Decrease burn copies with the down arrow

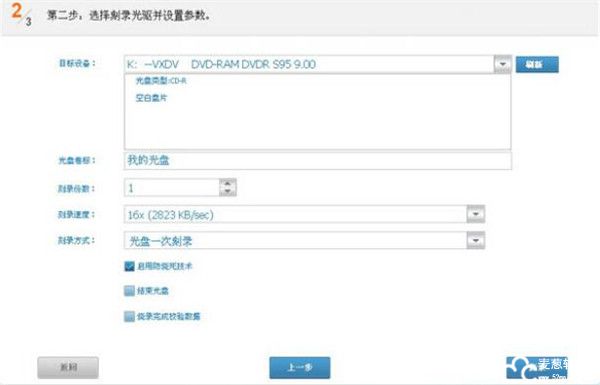(x=228, y=192)
